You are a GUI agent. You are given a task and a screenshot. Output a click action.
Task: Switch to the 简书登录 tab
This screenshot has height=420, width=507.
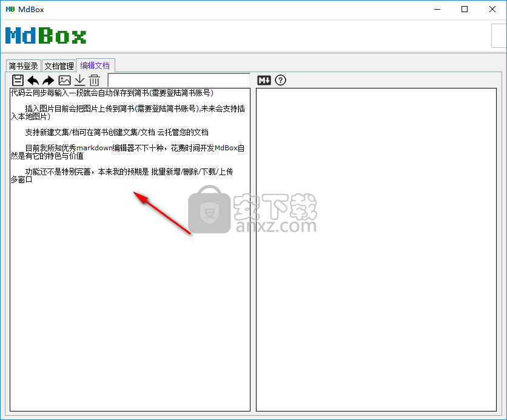pyautogui.click(x=23, y=66)
